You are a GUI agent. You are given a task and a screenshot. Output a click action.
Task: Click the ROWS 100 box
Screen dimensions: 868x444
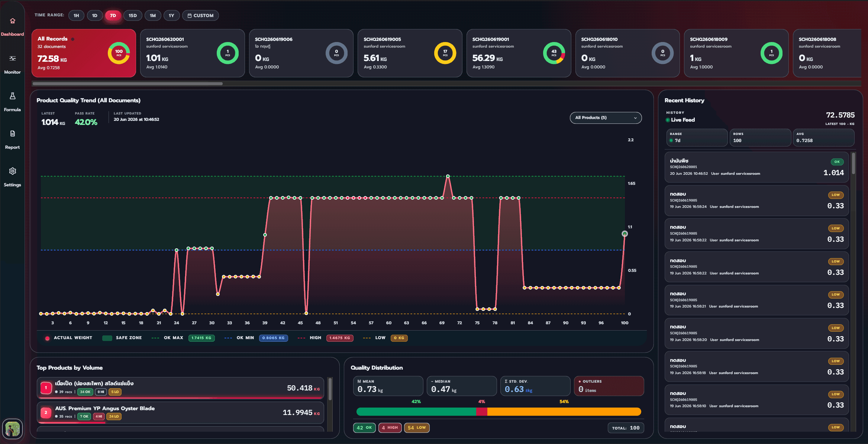point(760,138)
